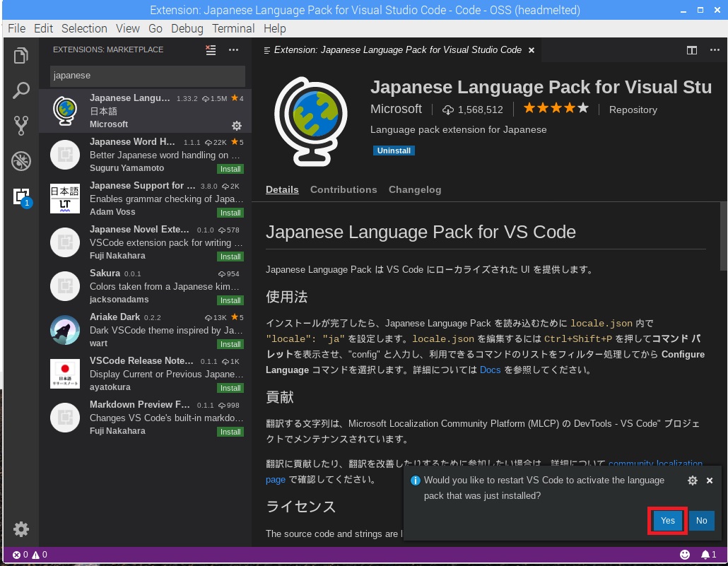Open the editor more actions menu

[712, 50]
